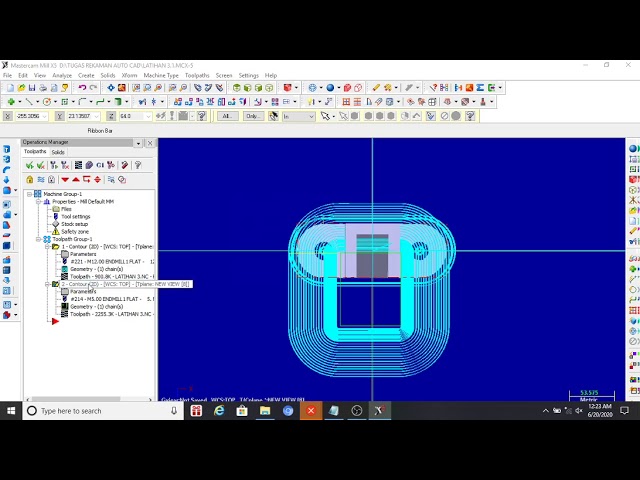Click the Create circle center point icon

click(x=47, y=102)
